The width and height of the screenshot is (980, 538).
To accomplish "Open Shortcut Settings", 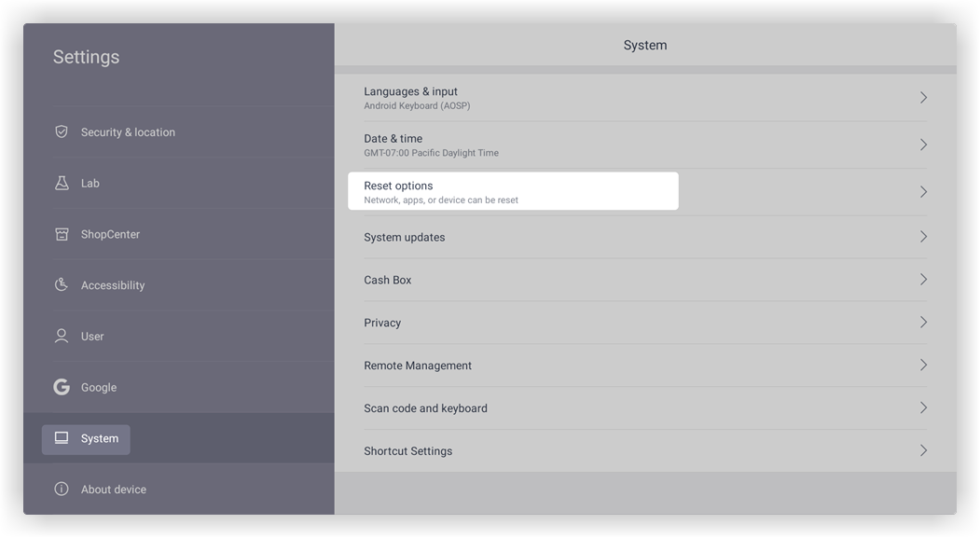I will [x=645, y=450].
